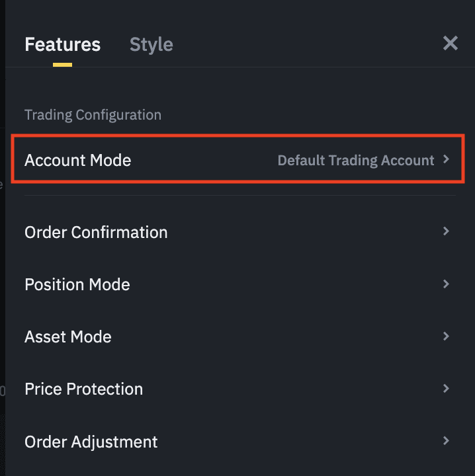Open the Position Mode option label

tap(77, 284)
